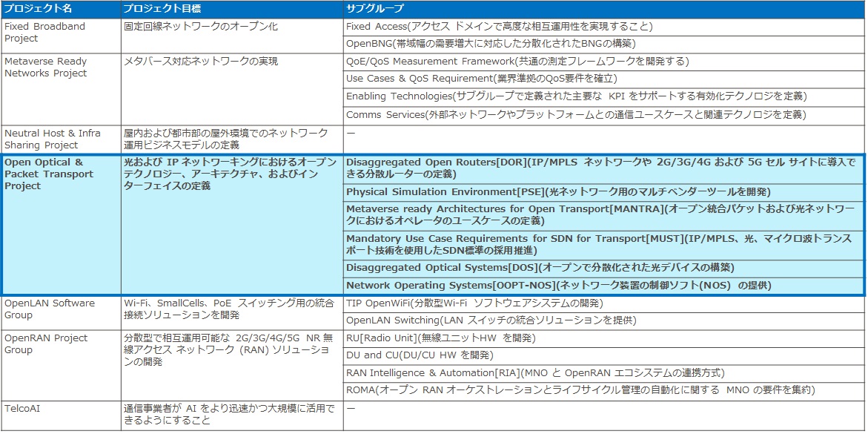Click the プロジェクト目標 column header
This screenshot has height=434, width=868.
(x=232, y=10)
